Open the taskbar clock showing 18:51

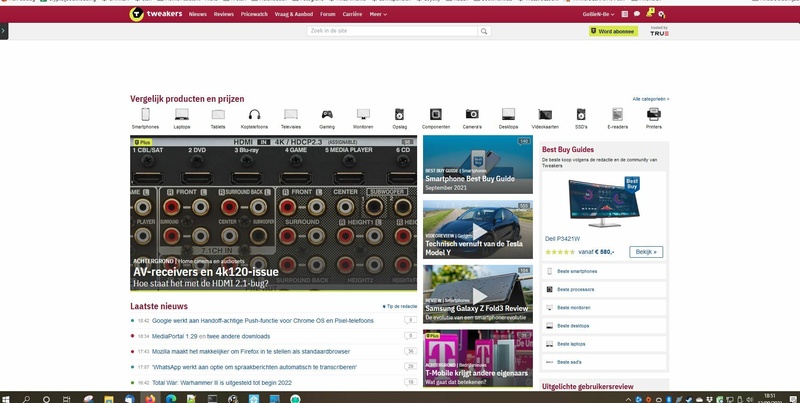coord(770,398)
